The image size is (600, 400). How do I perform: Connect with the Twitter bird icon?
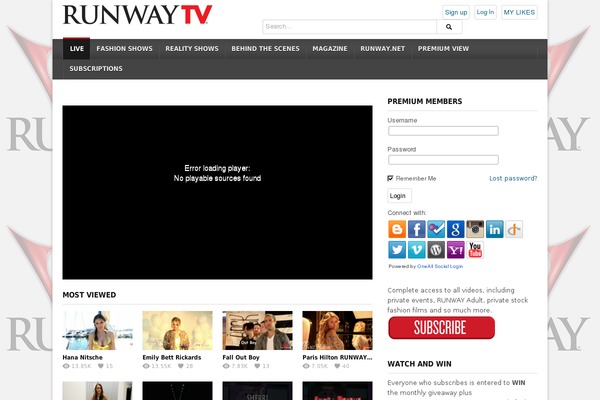point(397,250)
